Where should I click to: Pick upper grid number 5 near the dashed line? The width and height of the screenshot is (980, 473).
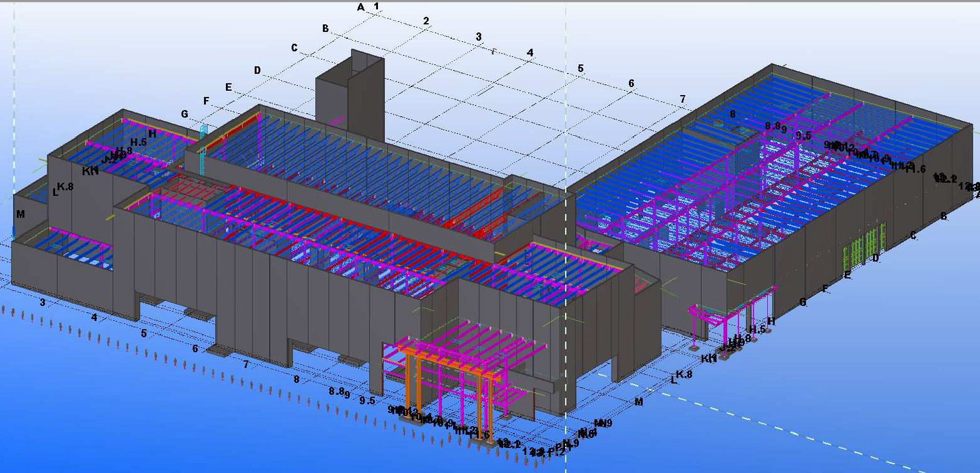click(x=581, y=68)
